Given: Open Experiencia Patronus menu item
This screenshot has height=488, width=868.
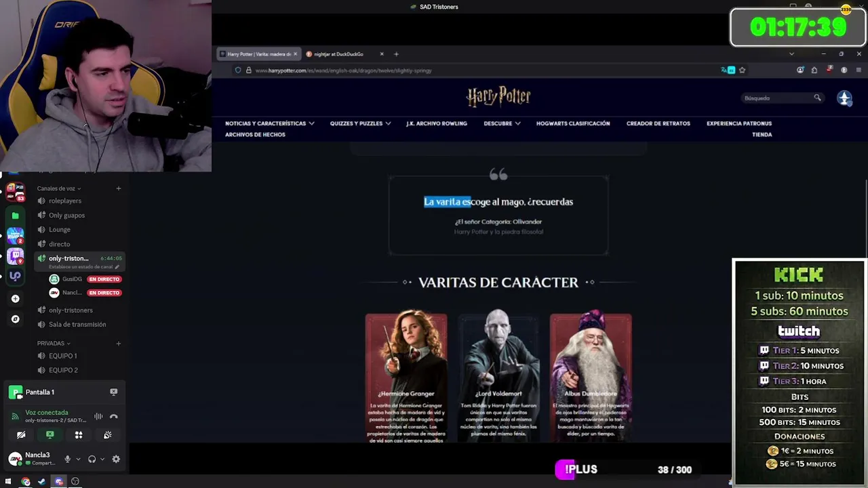Looking at the screenshot, I should (739, 123).
